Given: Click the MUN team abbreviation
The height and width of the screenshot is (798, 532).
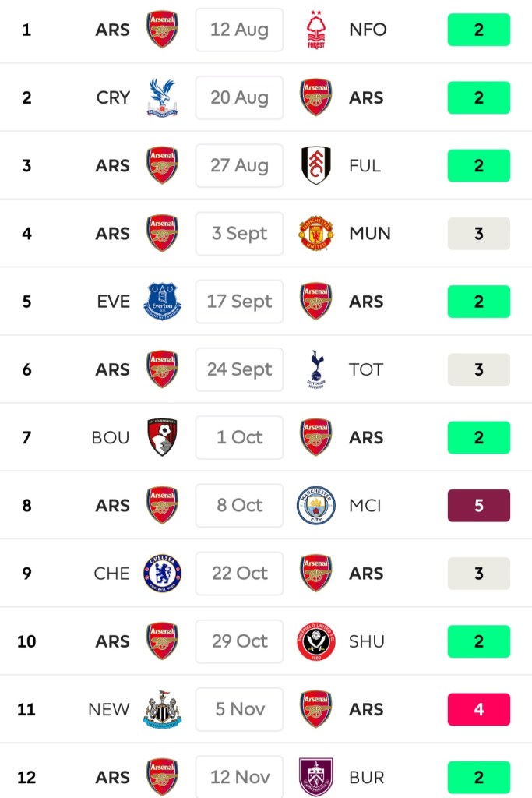Looking at the screenshot, I should pos(370,233).
